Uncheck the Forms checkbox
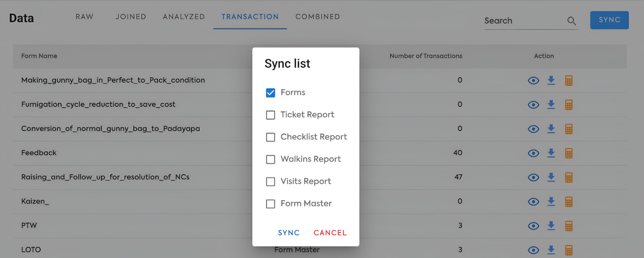 pyautogui.click(x=270, y=93)
